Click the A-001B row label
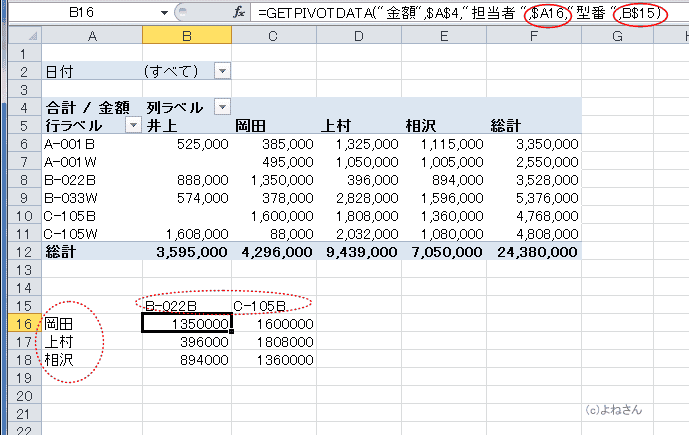This screenshot has height=435, width=689. 69,144
